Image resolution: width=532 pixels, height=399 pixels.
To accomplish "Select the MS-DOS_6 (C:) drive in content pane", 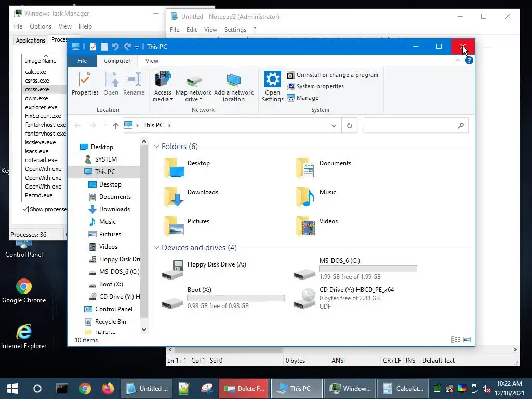I will (x=355, y=270).
